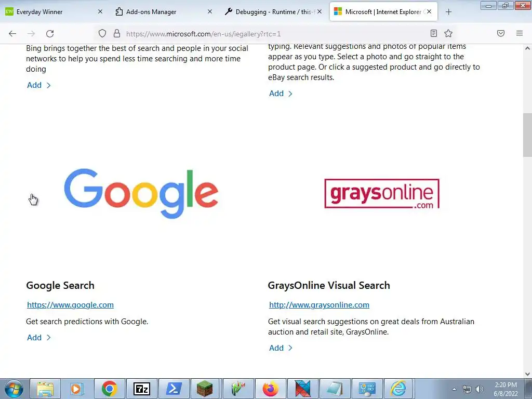Open the network tray icon
532x399 pixels.
[x=467, y=389]
